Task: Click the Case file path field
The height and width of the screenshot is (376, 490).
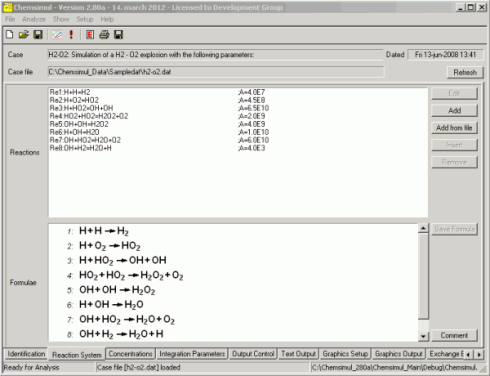Action: 215,72
